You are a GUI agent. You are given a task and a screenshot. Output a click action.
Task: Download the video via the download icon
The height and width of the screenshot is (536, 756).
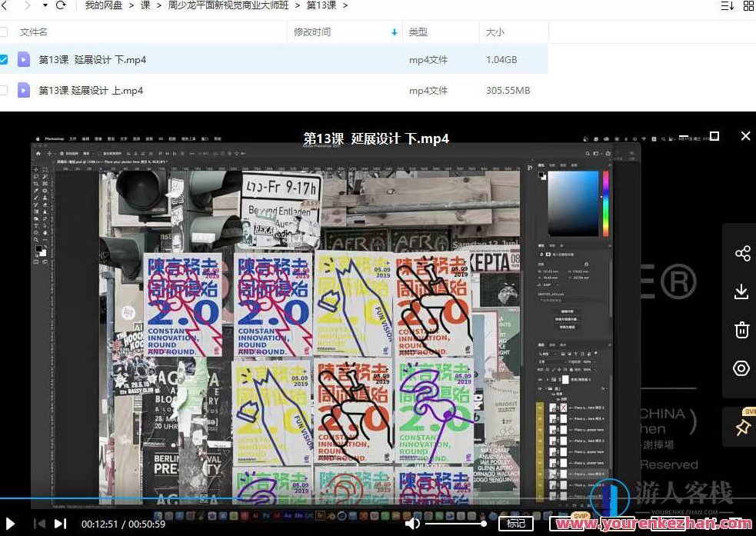[741, 291]
